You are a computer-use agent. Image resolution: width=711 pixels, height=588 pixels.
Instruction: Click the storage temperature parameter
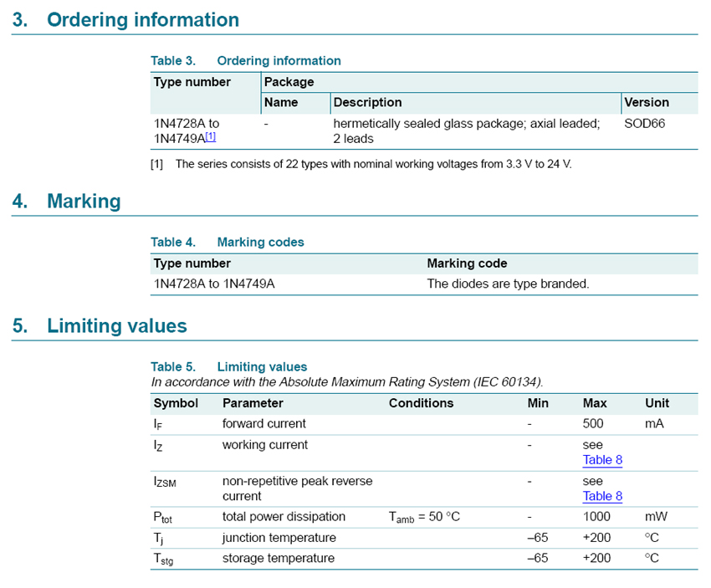[278, 558]
